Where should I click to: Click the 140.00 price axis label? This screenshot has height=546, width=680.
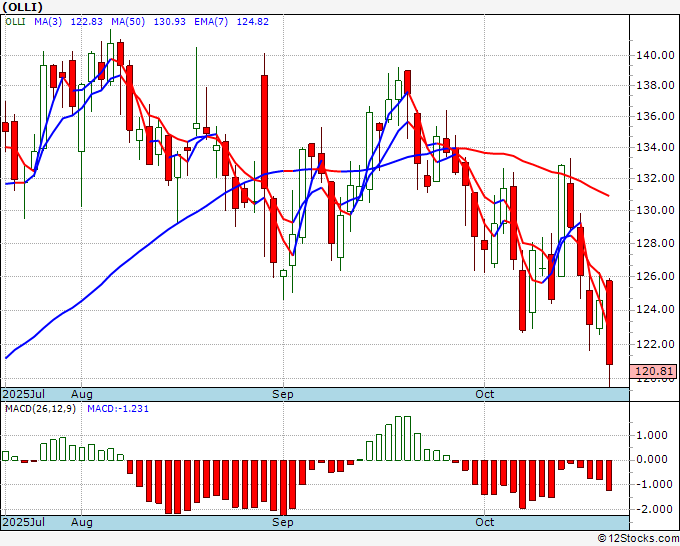[x=655, y=55]
